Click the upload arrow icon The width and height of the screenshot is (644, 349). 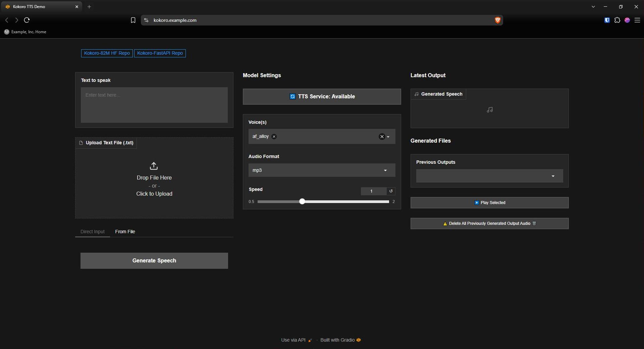point(154,166)
